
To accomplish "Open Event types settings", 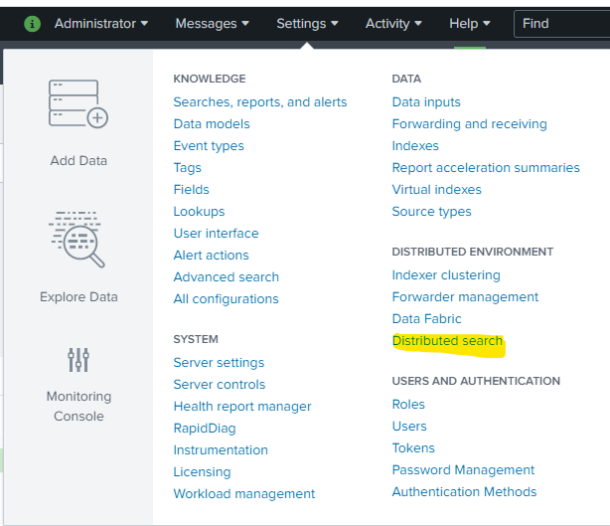I will 209,146.
